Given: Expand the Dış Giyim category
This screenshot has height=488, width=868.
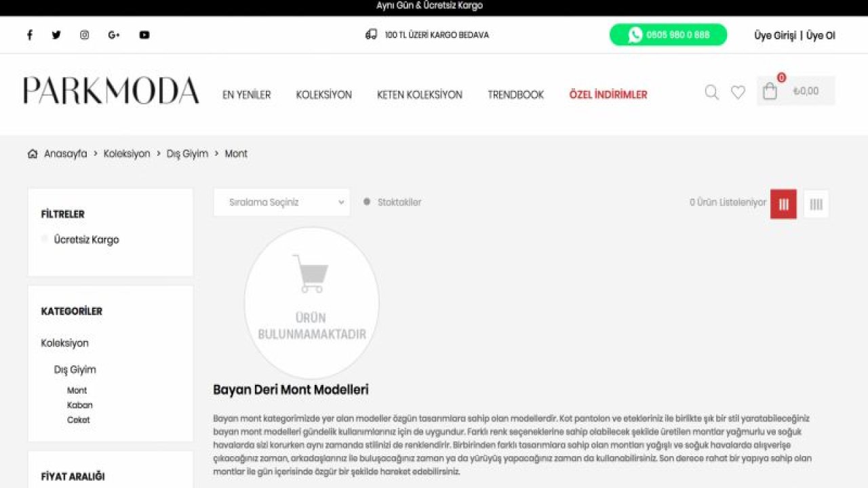Looking at the screenshot, I should (x=75, y=369).
